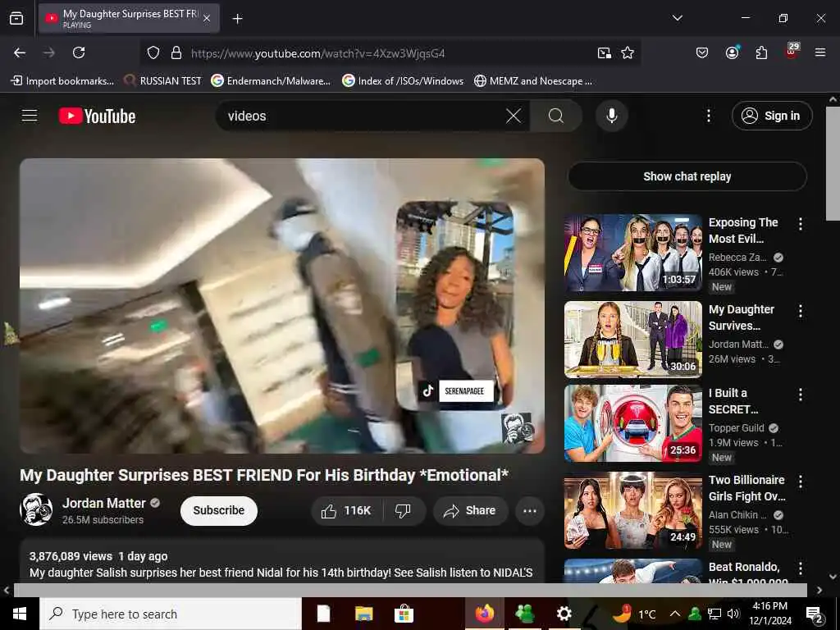Viewport: 840px width, 630px height.
Task: Expand the video description box
Action: point(282,561)
